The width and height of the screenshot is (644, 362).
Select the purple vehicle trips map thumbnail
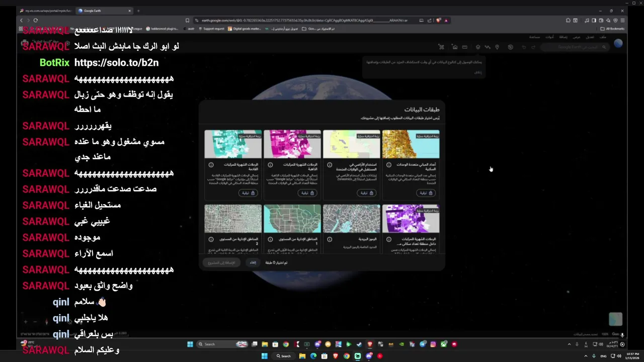click(411, 219)
